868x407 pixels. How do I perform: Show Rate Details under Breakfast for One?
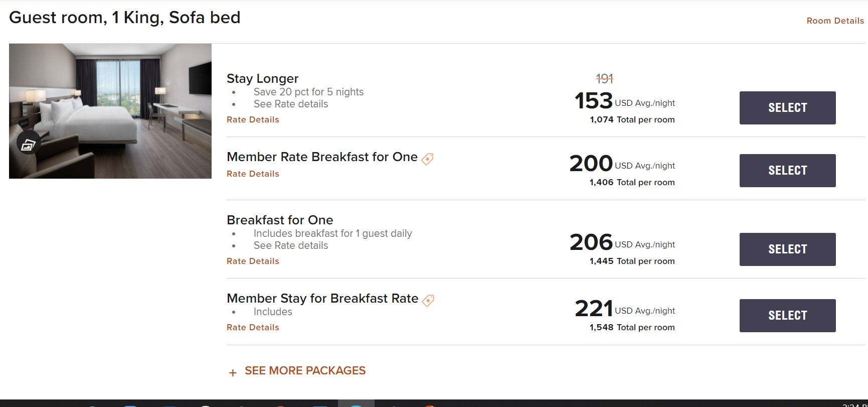(253, 261)
